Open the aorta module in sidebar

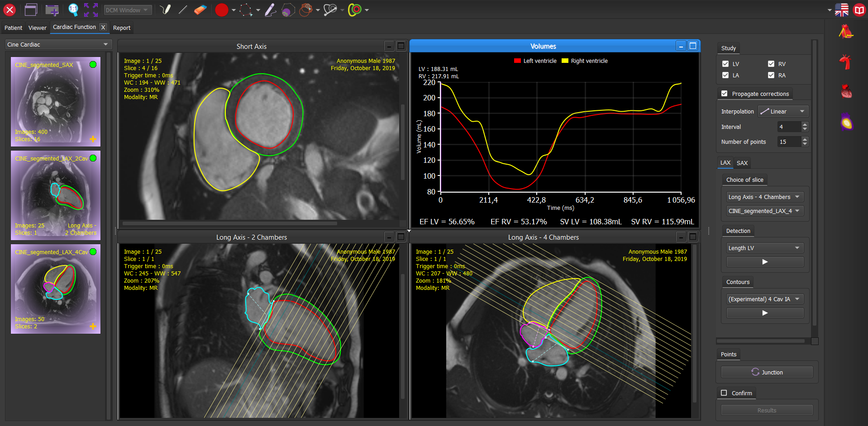845,62
